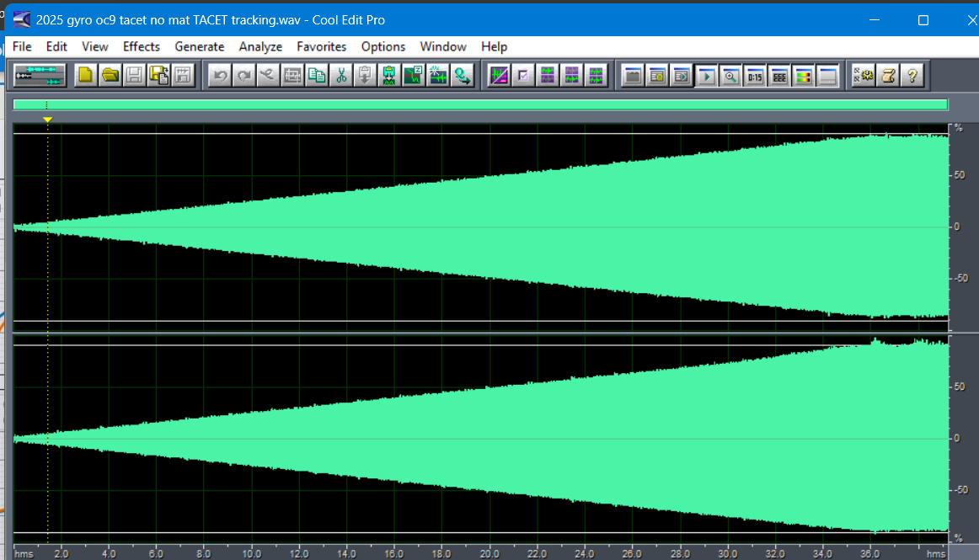The height and width of the screenshot is (560, 979).
Task: Click the Open file folder icon
Action: click(x=110, y=76)
